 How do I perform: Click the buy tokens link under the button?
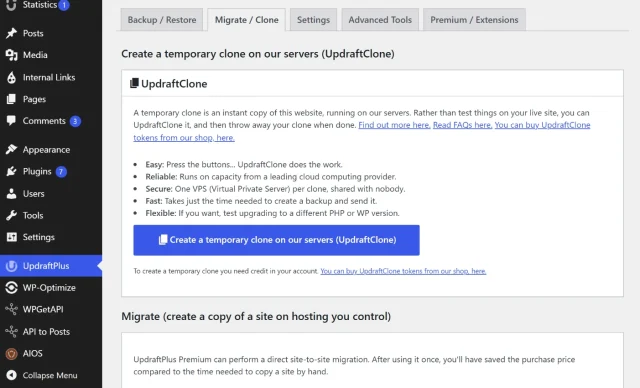click(x=403, y=271)
